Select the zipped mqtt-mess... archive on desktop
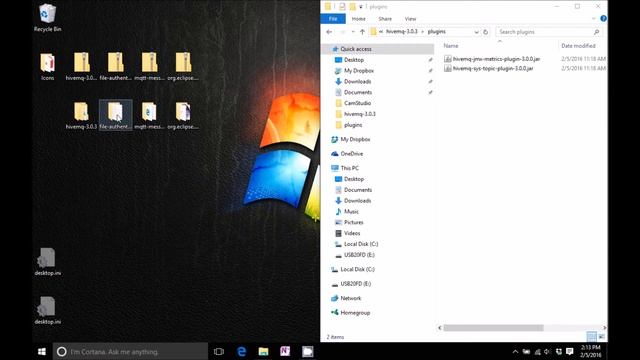640x360 pixels. (x=149, y=67)
